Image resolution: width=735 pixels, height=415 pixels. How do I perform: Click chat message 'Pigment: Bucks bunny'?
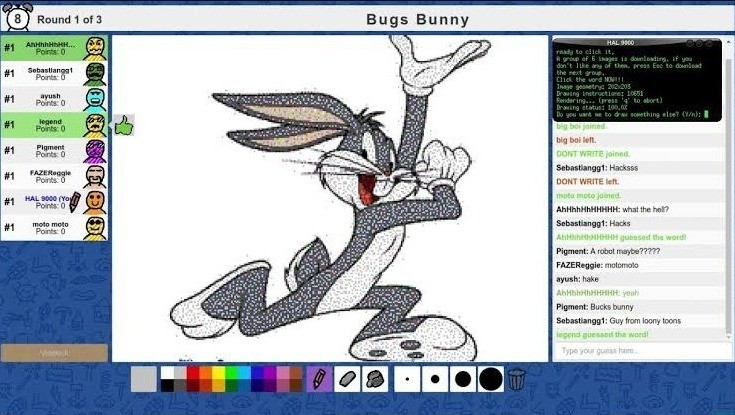tap(594, 307)
